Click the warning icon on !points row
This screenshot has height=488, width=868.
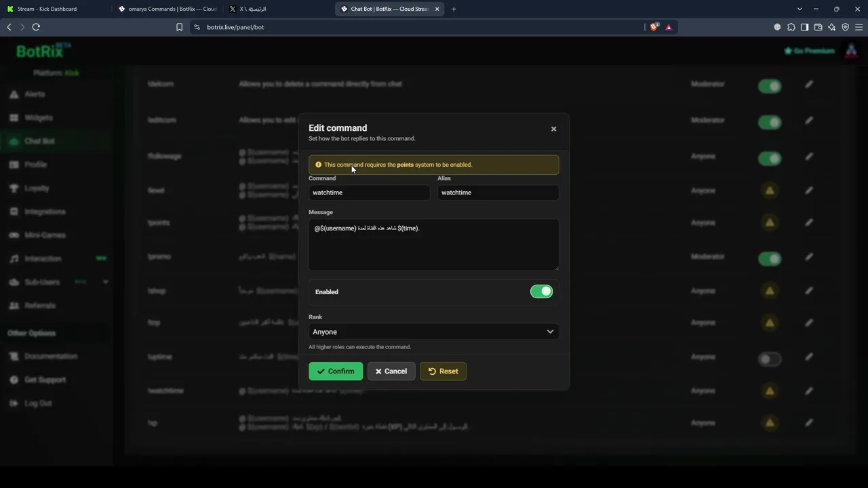pos(770,222)
